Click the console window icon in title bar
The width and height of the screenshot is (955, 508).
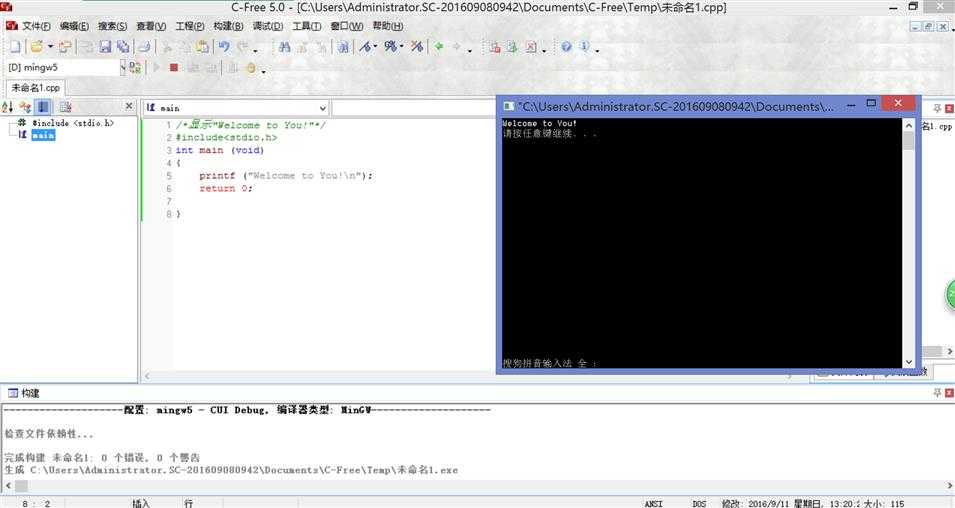(x=508, y=107)
